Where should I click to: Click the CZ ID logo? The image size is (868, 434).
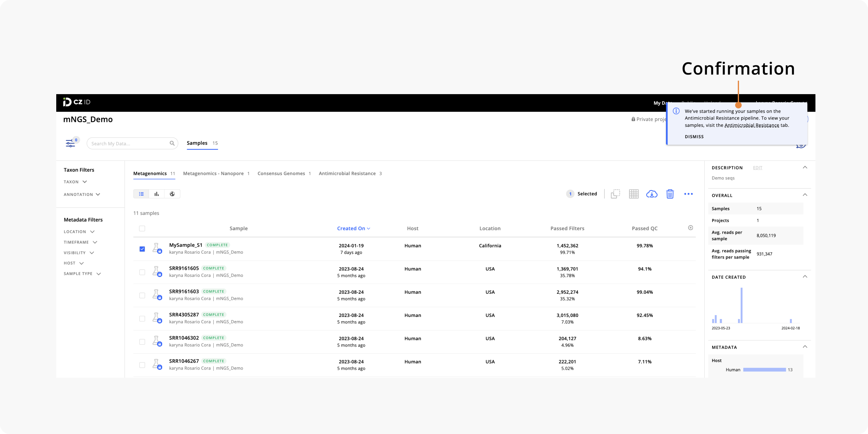(x=76, y=102)
